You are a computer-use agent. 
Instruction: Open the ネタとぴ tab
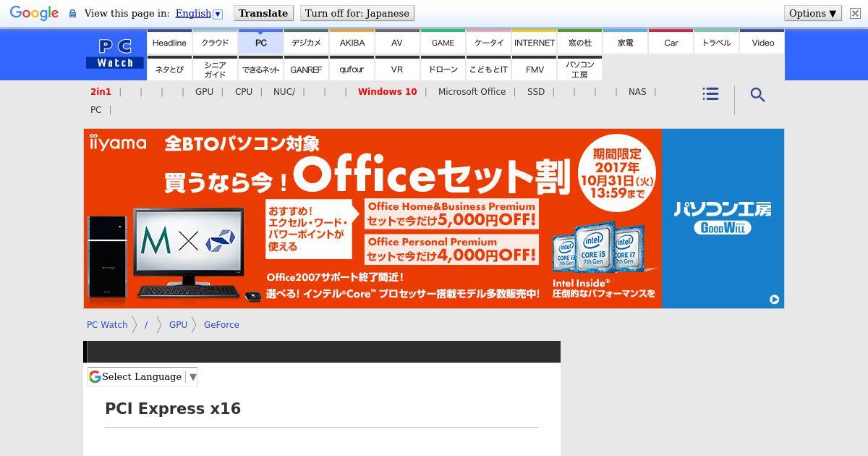169,69
